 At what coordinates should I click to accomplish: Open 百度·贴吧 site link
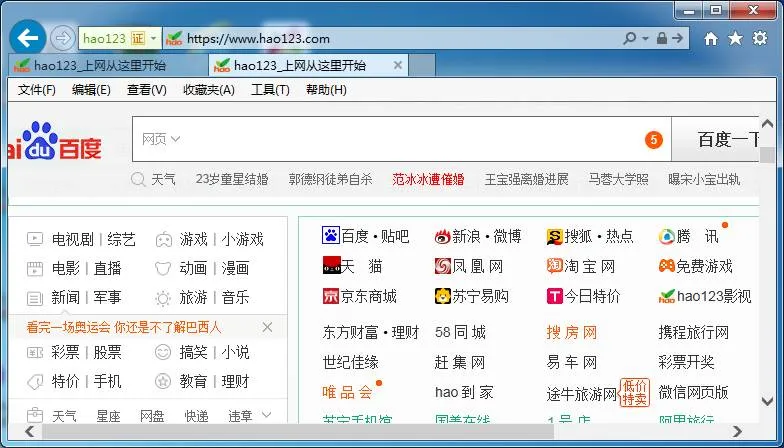click(366, 236)
